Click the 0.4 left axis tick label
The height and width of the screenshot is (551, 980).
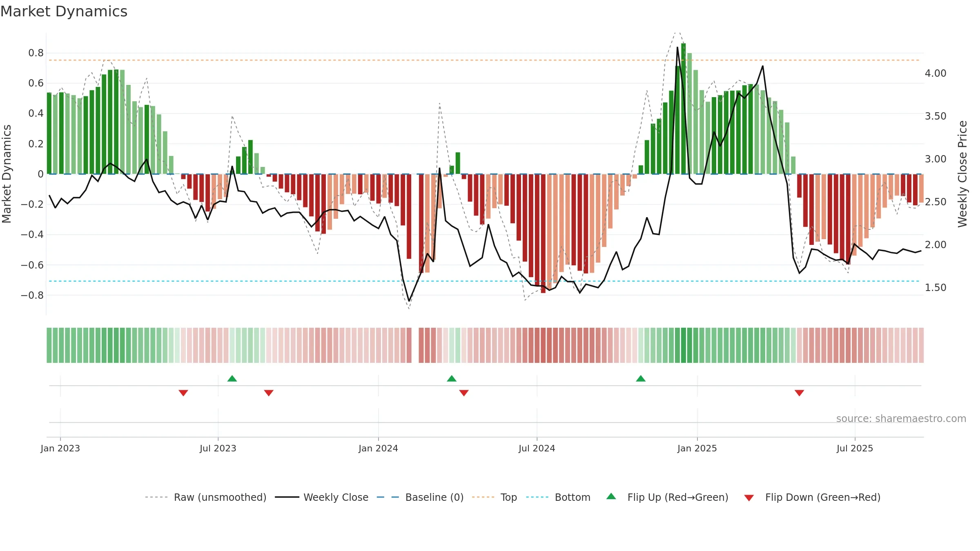36,113
